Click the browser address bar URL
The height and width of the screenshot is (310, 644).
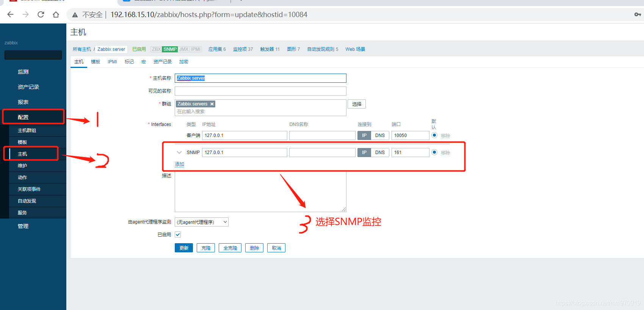[209, 14]
